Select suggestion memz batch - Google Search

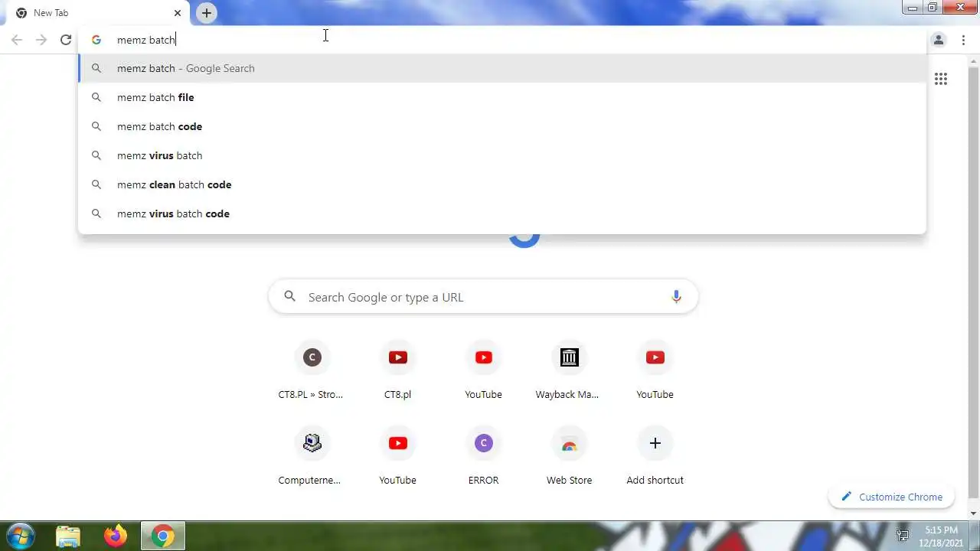pyautogui.click(x=501, y=68)
